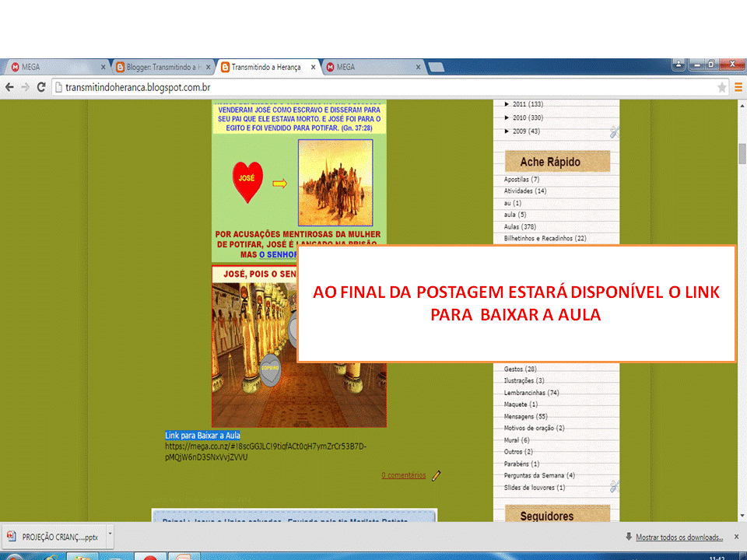Click the wrench icon beside archive list
The width and height of the screenshot is (747, 560).
614,132
